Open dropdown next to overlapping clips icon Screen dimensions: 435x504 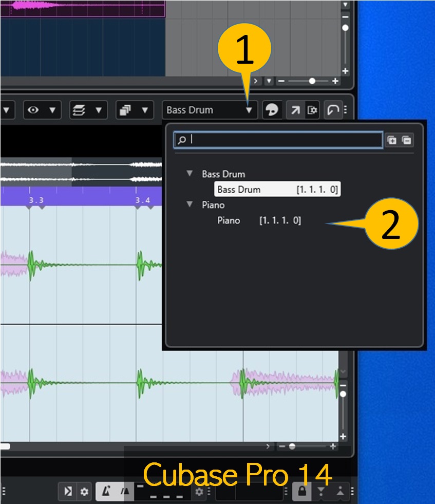[145, 110]
